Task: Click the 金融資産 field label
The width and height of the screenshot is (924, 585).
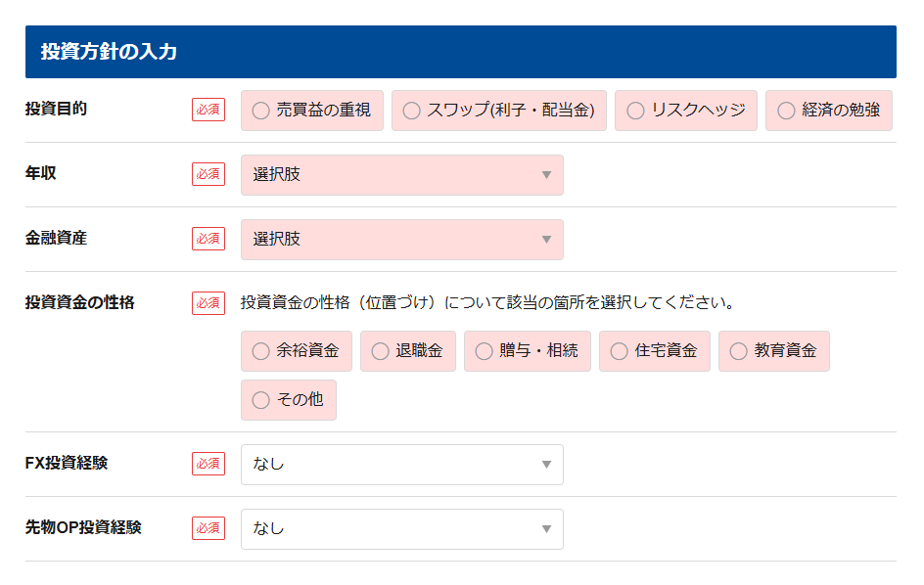Action: point(56,238)
